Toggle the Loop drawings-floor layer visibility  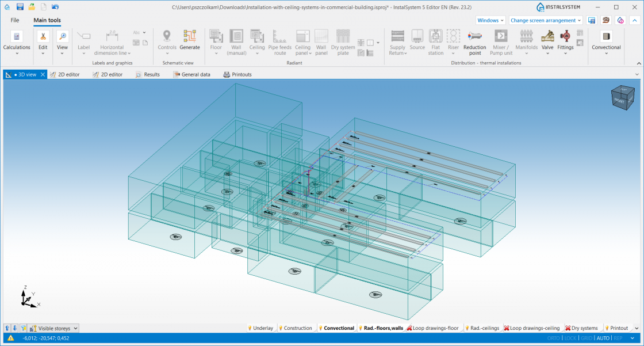pos(432,328)
